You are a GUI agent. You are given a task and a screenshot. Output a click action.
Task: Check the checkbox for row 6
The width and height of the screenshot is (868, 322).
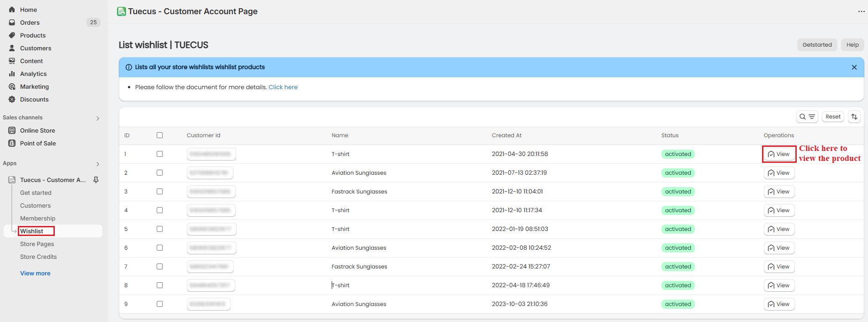(x=159, y=248)
